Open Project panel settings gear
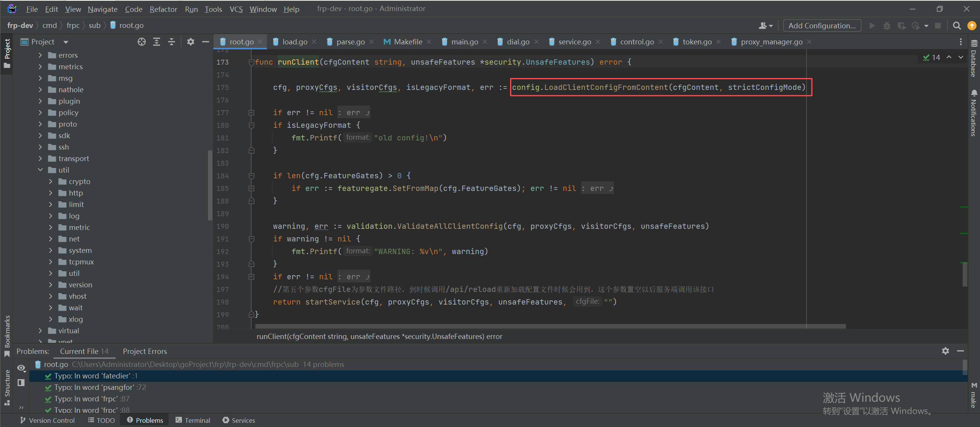This screenshot has width=980, height=427. point(190,42)
